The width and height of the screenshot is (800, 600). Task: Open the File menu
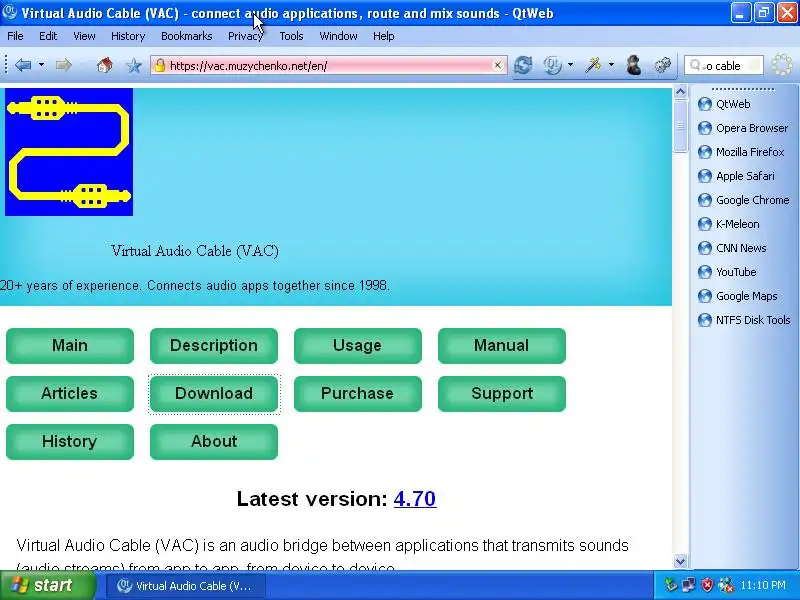click(15, 36)
